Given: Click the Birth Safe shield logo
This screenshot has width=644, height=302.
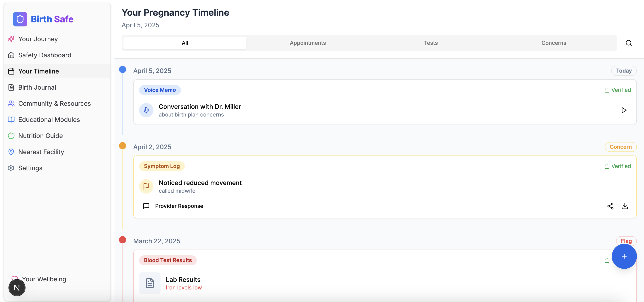Looking at the screenshot, I should pyautogui.click(x=20, y=19).
